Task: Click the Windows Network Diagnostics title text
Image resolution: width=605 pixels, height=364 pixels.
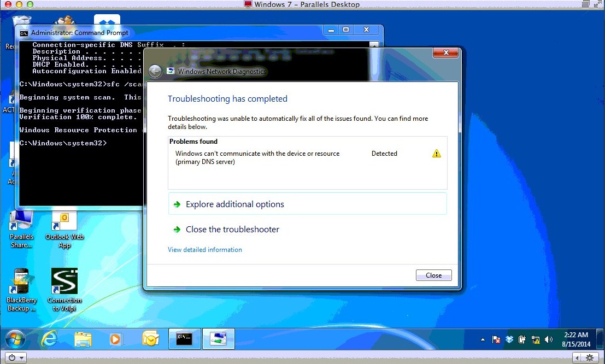Action: [222, 72]
